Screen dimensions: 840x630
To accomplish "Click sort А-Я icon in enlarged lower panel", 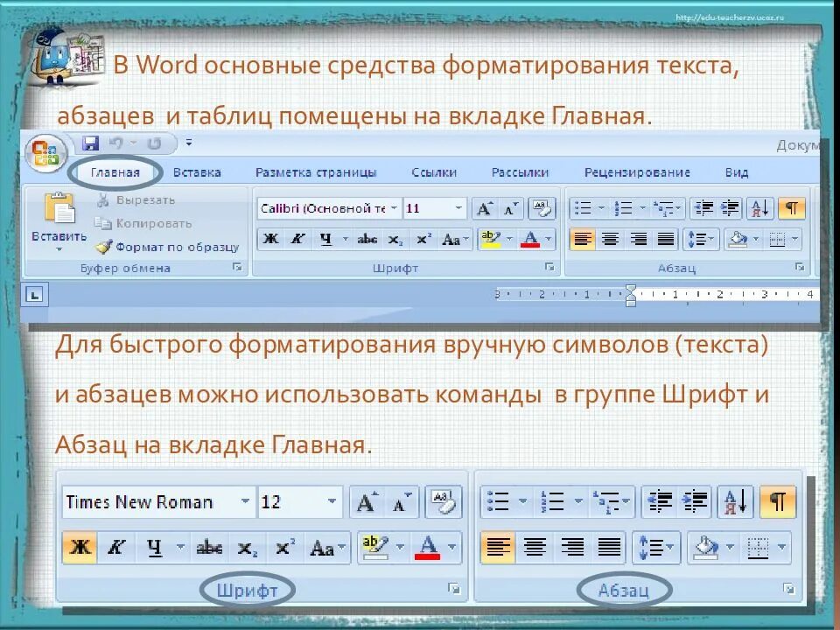I will point(736,501).
